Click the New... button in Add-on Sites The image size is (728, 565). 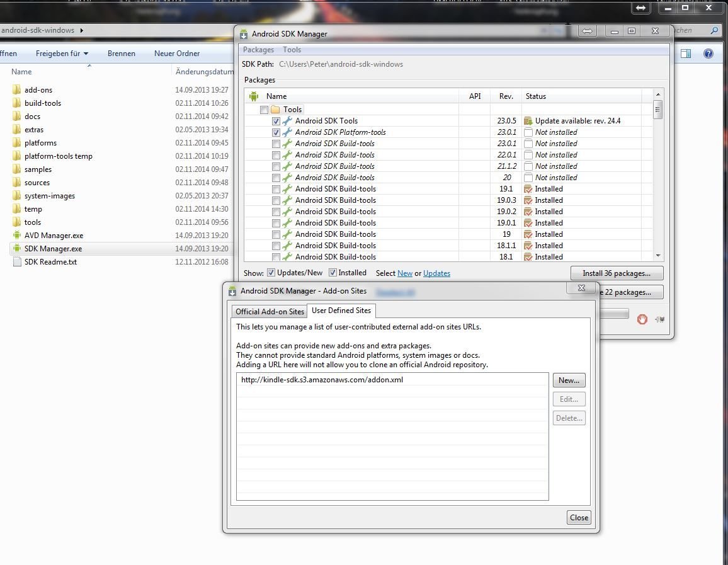click(569, 380)
